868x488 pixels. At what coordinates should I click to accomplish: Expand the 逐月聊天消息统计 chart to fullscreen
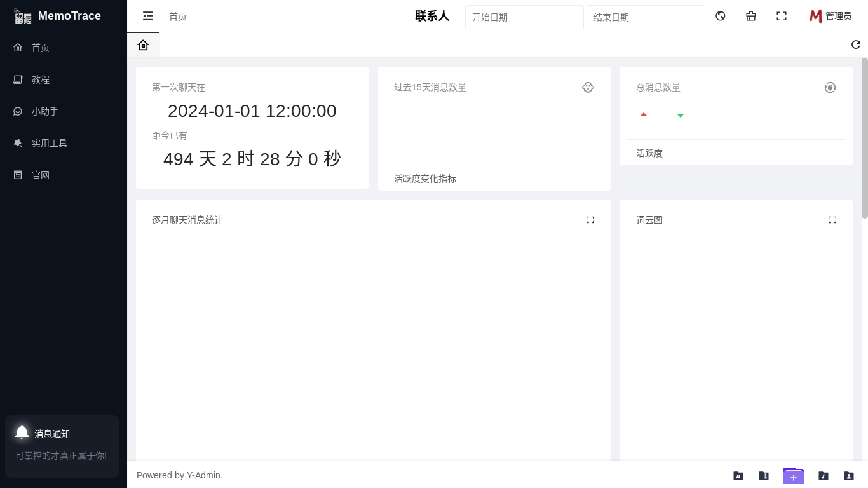(x=590, y=220)
